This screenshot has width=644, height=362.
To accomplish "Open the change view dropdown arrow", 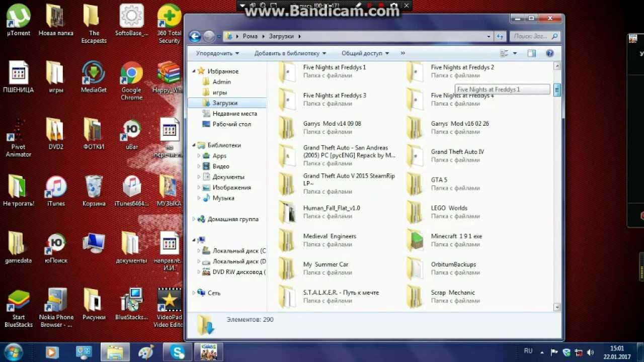I will point(515,53).
